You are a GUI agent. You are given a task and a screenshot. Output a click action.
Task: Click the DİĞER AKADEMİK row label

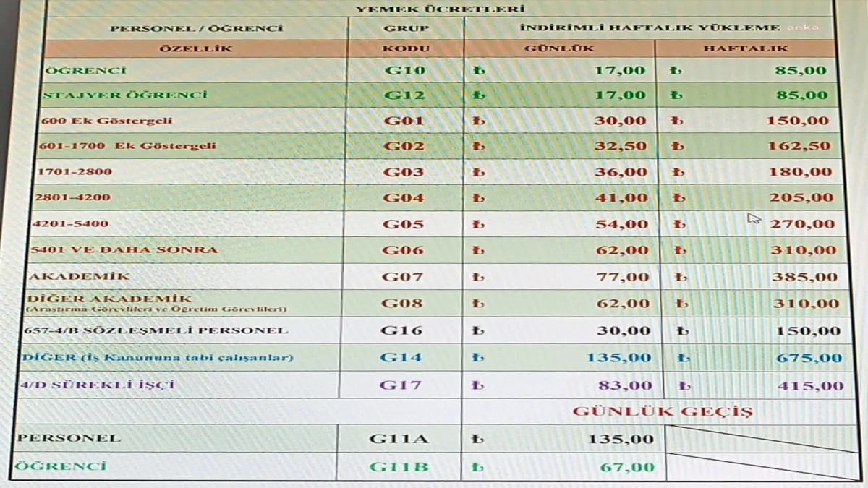[109, 299]
